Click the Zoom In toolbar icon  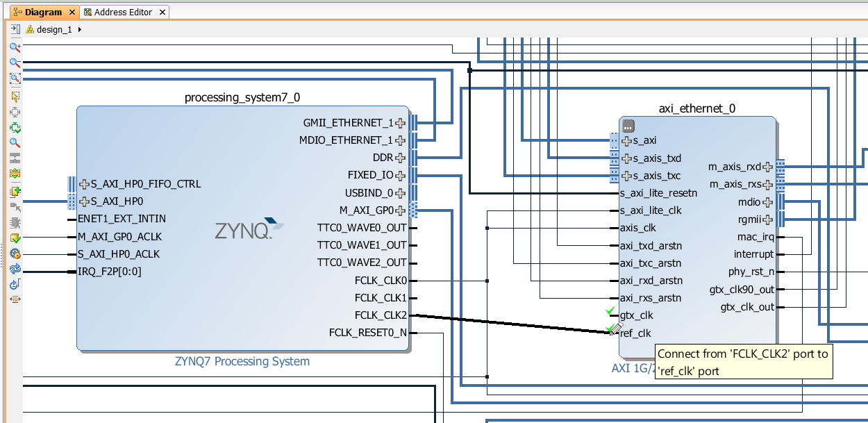pyautogui.click(x=15, y=47)
